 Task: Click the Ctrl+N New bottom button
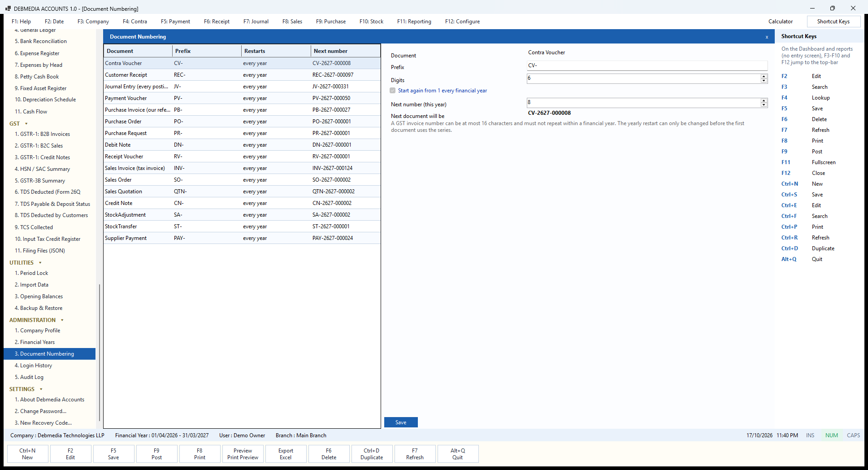27,454
